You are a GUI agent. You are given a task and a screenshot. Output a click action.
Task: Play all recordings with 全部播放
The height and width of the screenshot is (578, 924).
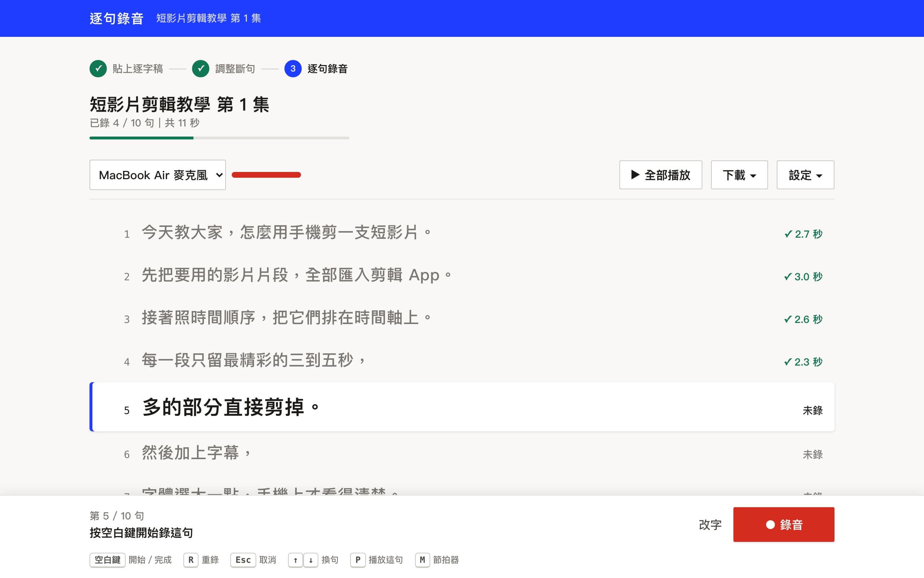pos(661,175)
